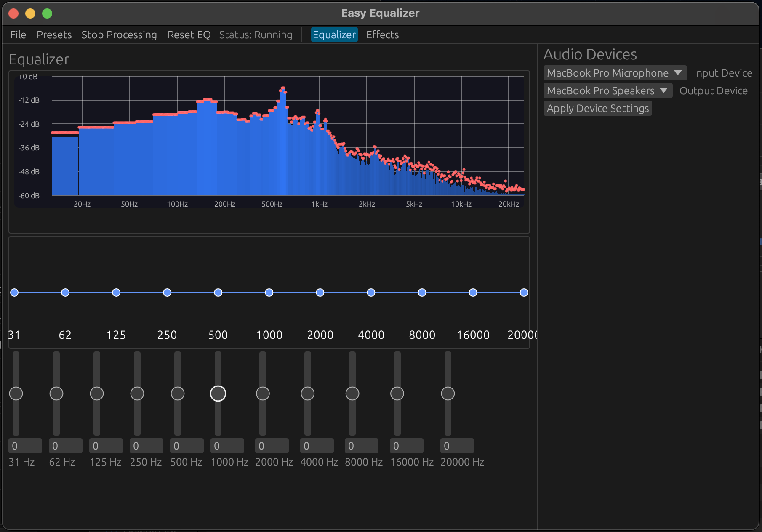Click the 20kHz axis label on spectrum
Screen dimensions: 762x532
509,204
